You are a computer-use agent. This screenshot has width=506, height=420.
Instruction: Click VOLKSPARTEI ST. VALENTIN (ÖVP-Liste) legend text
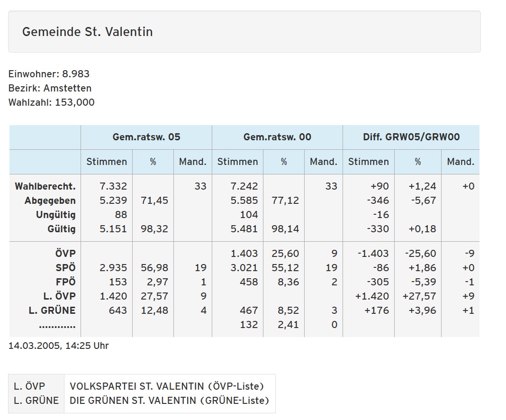click(166, 386)
